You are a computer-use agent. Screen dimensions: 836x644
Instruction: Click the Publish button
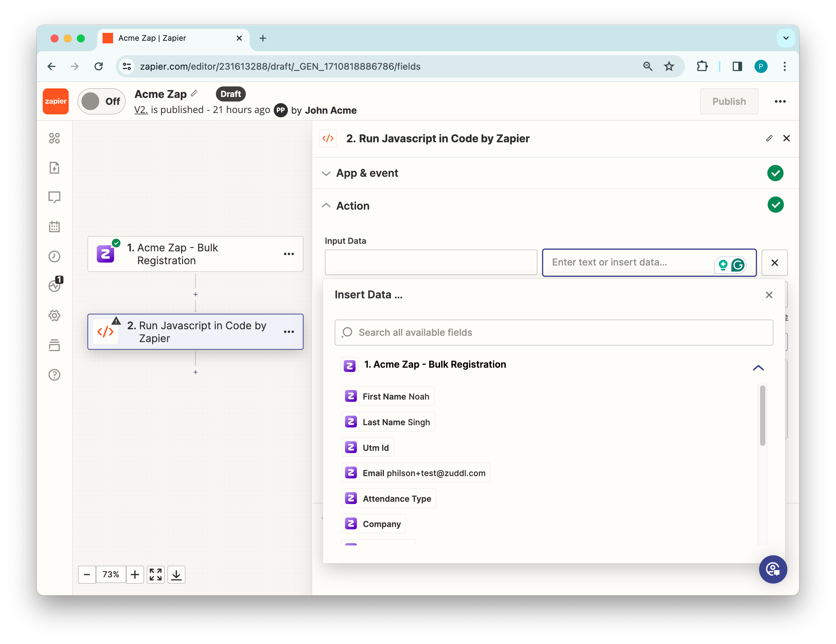[x=729, y=102]
